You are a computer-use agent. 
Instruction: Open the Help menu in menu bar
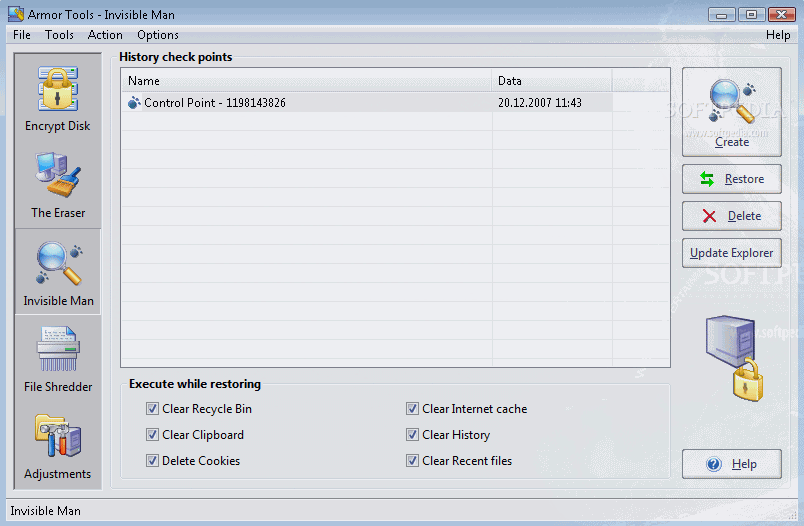pos(778,35)
